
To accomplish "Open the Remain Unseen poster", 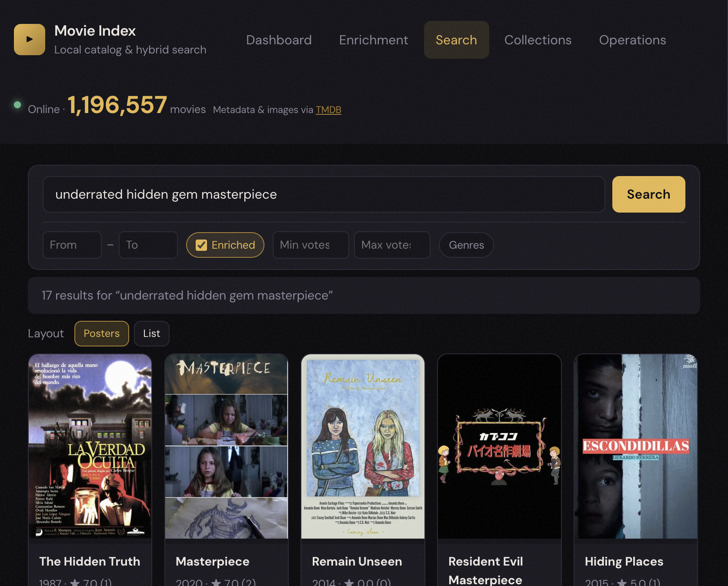I will (363, 446).
